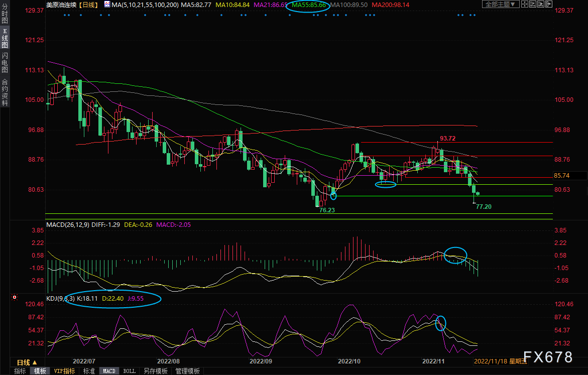Click the 76.23 low price label
This screenshot has width=588, height=375.
327,210
